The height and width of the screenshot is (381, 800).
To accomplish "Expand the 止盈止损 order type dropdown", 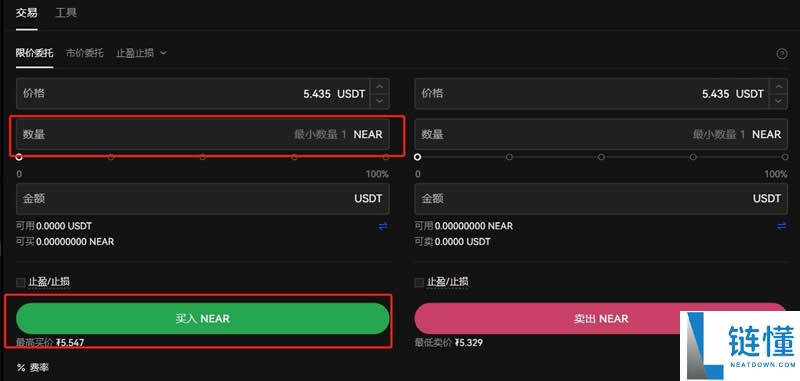I will [x=141, y=53].
